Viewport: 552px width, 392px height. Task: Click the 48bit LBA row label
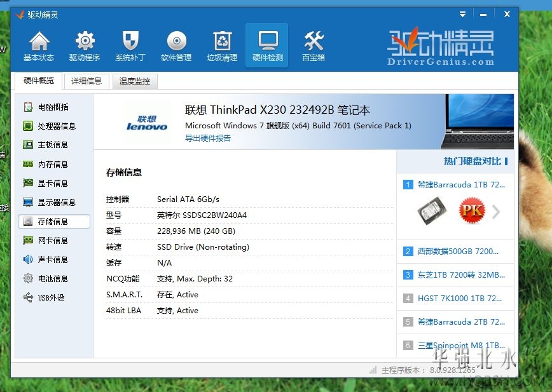coord(123,311)
